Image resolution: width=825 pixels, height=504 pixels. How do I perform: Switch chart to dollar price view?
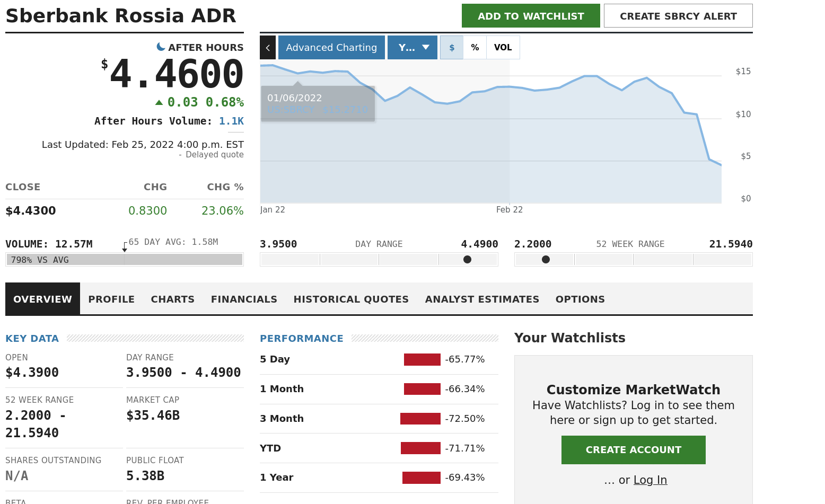pyautogui.click(x=452, y=48)
